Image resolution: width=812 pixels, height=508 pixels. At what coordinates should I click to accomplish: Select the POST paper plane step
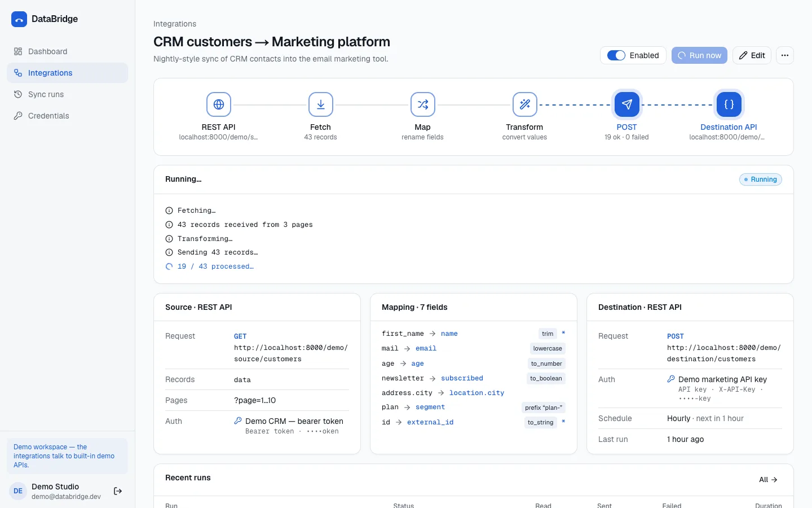(x=627, y=104)
